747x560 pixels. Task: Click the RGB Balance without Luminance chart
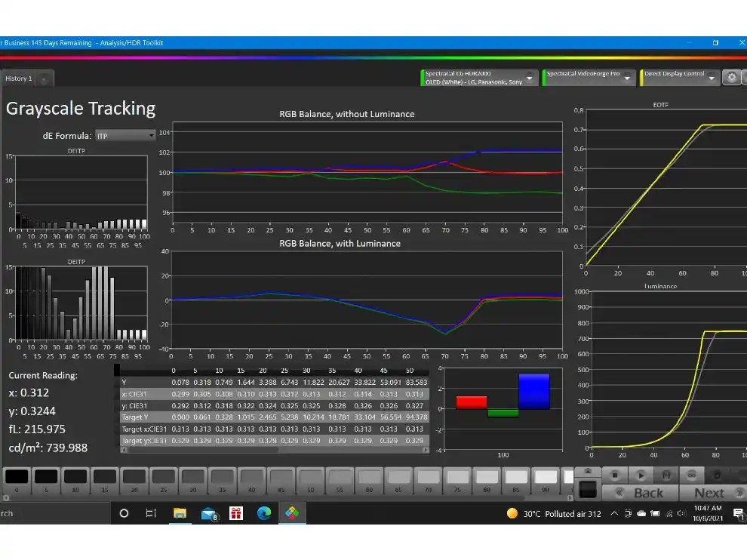pyautogui.click(x=367, y=173)
